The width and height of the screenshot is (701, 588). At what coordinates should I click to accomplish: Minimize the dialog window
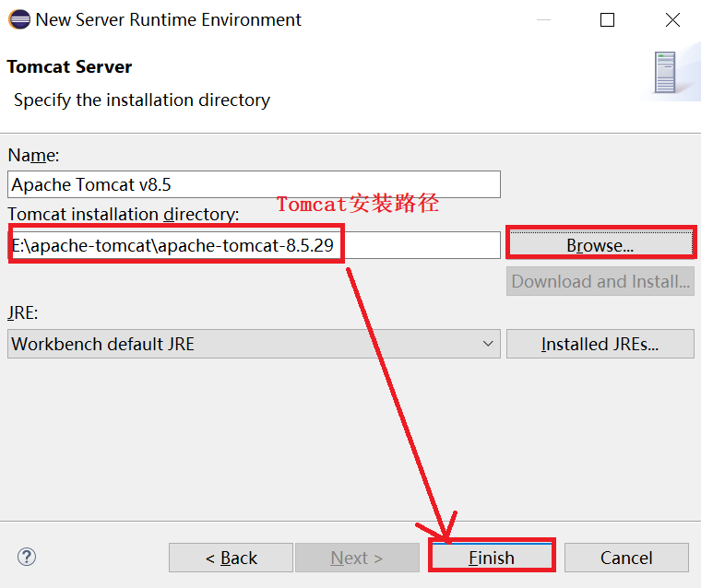coord(543,19)
